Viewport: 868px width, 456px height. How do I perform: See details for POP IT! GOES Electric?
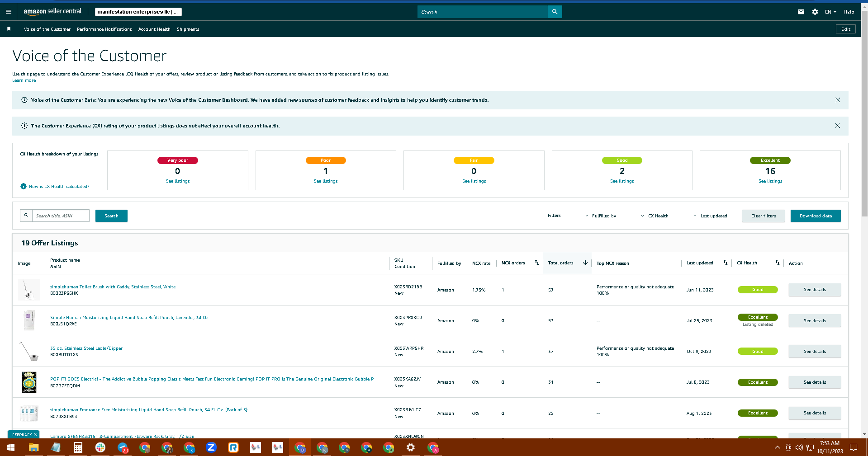click(815, 382)
